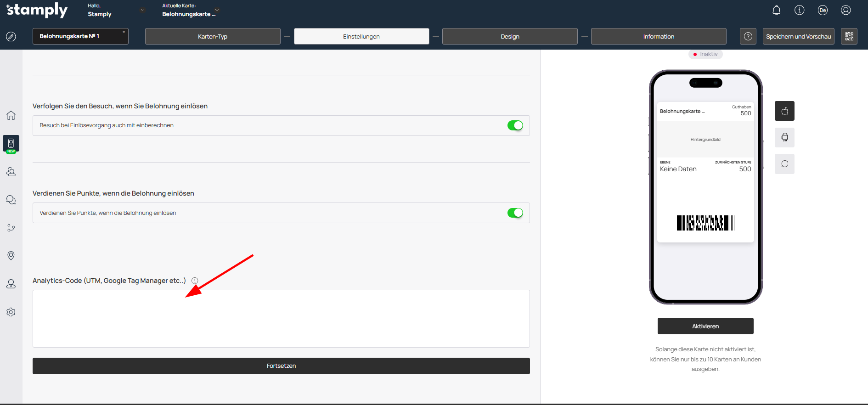Click into the Analytics-Code text area
Image resolution: width=868 pixels, height=405 pixels.
281,319
